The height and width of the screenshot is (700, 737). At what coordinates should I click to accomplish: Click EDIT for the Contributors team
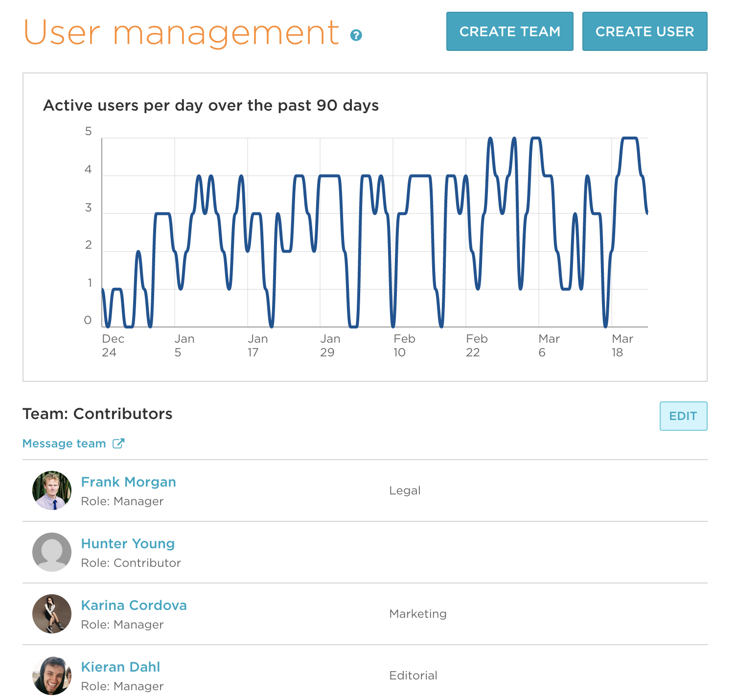(683, 416)
